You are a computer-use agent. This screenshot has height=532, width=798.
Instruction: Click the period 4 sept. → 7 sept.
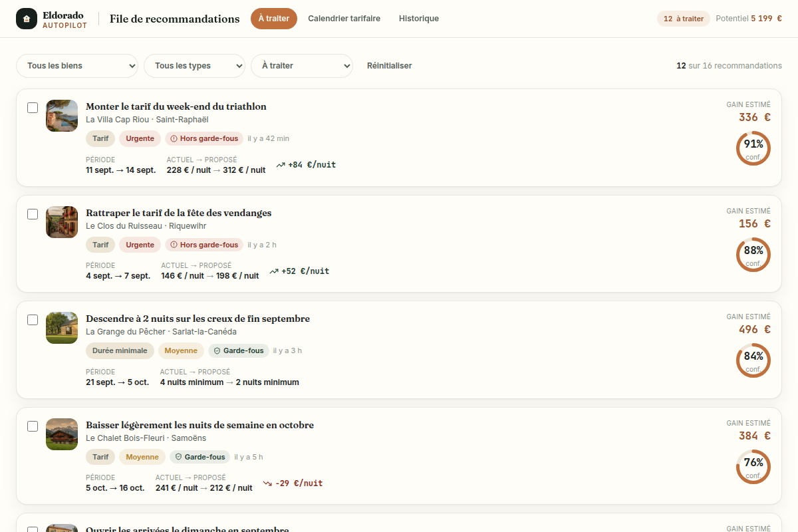coord(118,276)
